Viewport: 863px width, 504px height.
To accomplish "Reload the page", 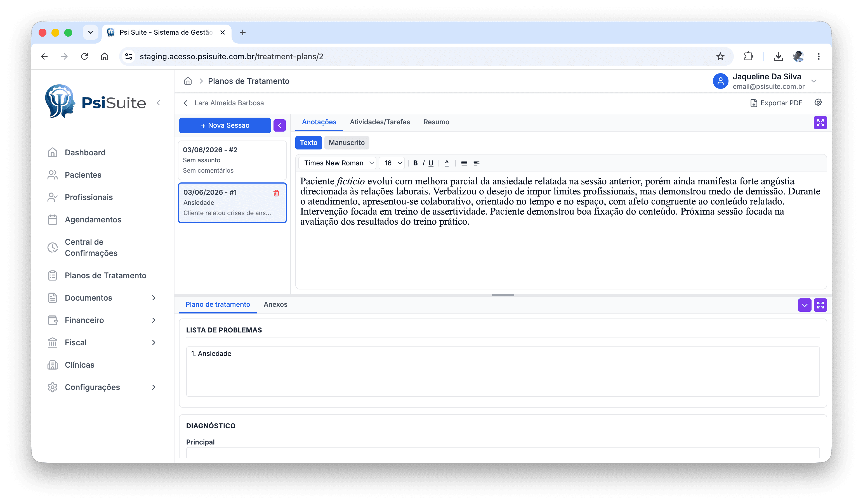I will tap(84, 56).
